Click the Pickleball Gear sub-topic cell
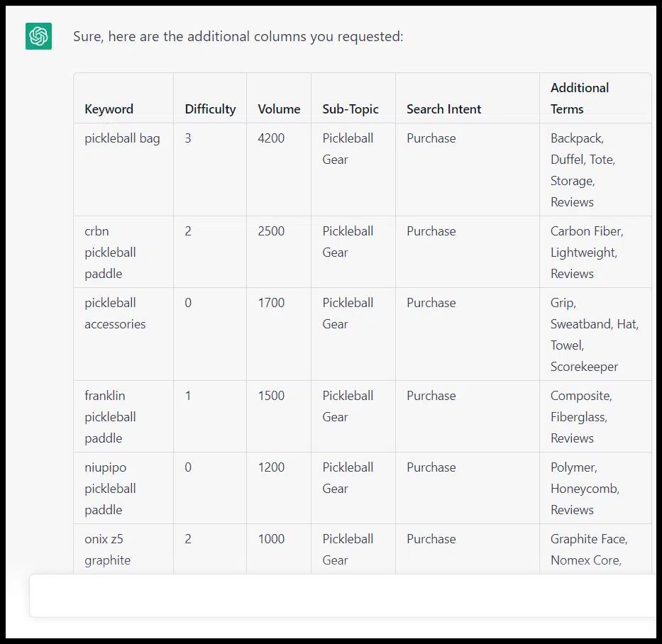Image resolution: width=662 pixels, height=644 pixels. [348, 149]
